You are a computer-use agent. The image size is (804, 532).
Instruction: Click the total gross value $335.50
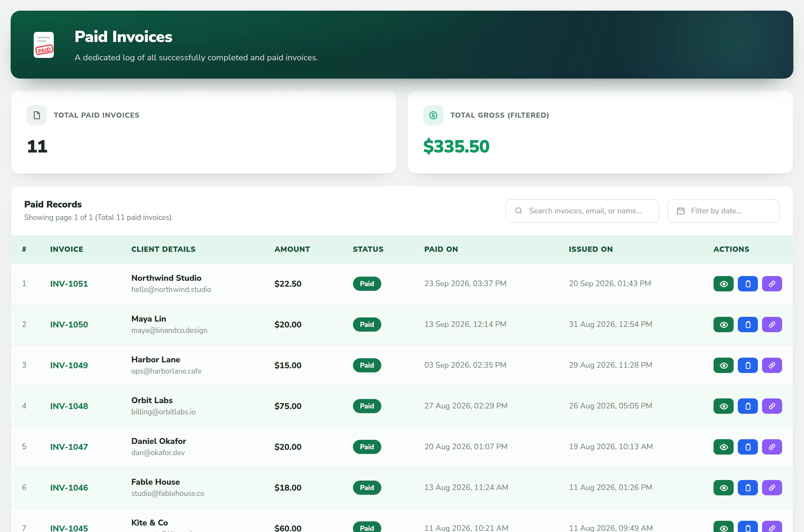click(x=456, y=147)
